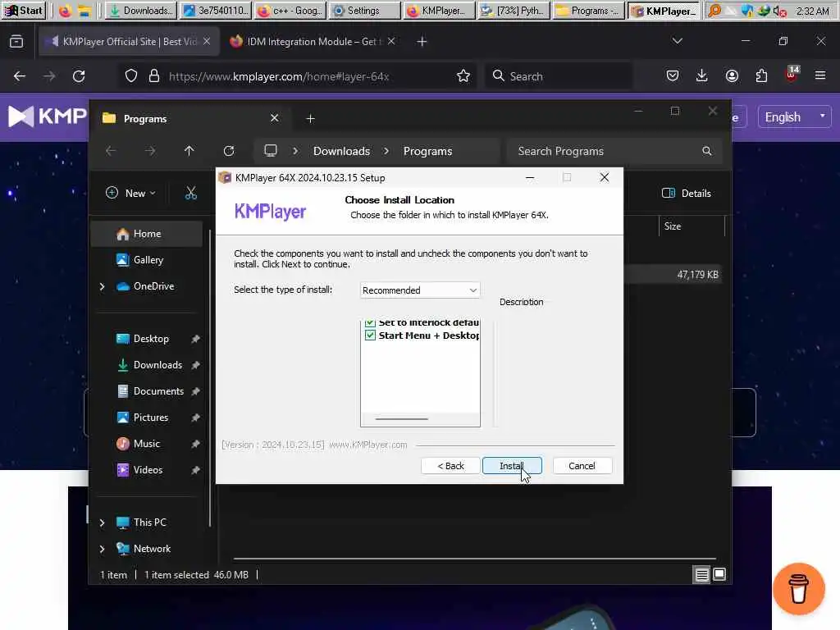Expand the OneDrive tree node
This screenshot has width=840, height=630.
[x=102, y=286]
